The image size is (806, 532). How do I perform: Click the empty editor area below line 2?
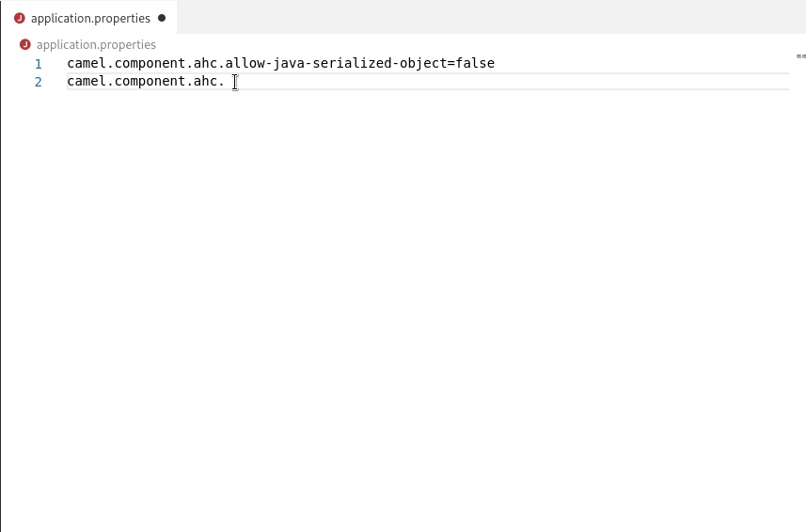click(401, 308)
